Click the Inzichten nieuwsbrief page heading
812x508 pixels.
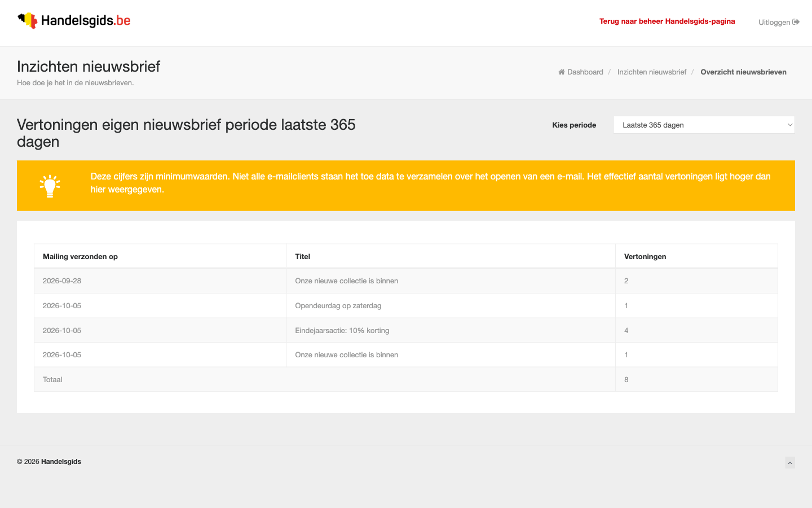coord(89,67)
